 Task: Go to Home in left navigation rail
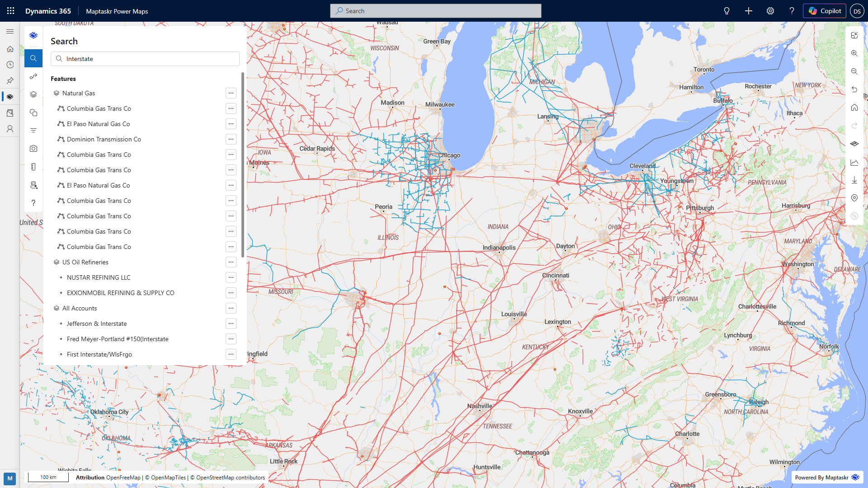click(10, 49)
